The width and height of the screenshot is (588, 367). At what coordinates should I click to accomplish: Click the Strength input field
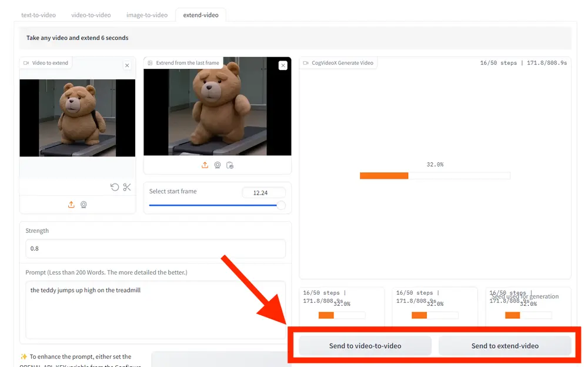pos(155,248)
